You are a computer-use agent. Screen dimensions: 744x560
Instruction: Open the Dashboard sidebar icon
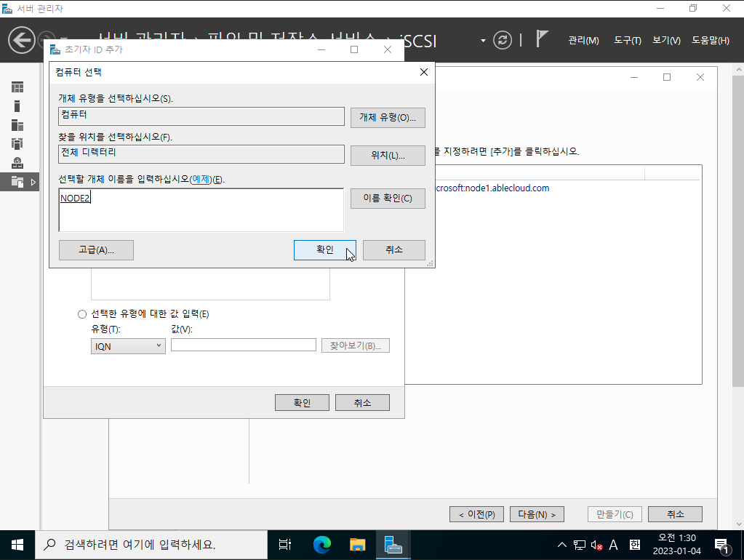17,87
